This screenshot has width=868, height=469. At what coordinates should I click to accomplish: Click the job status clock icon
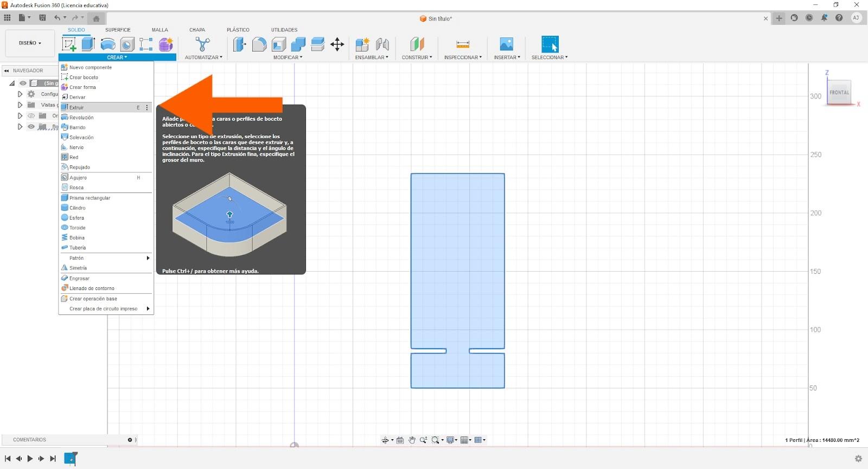[809, 18]
